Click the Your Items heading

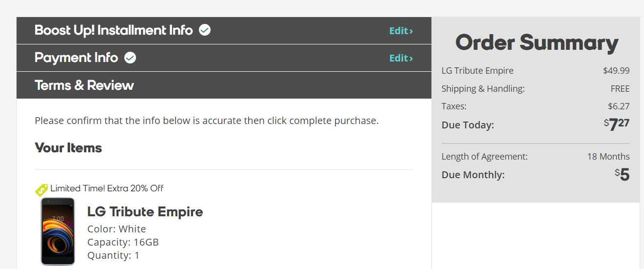(x=68, y=148)
